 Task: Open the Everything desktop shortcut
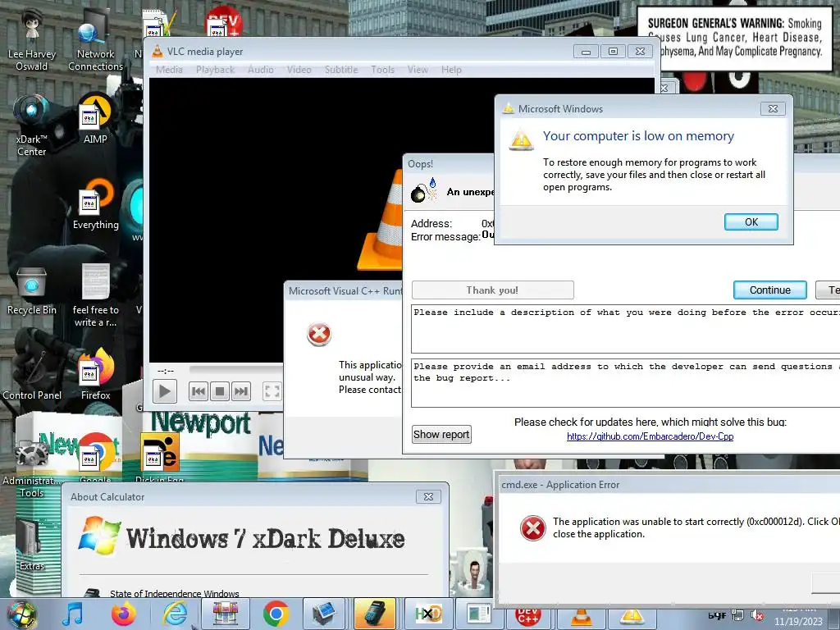96,205
